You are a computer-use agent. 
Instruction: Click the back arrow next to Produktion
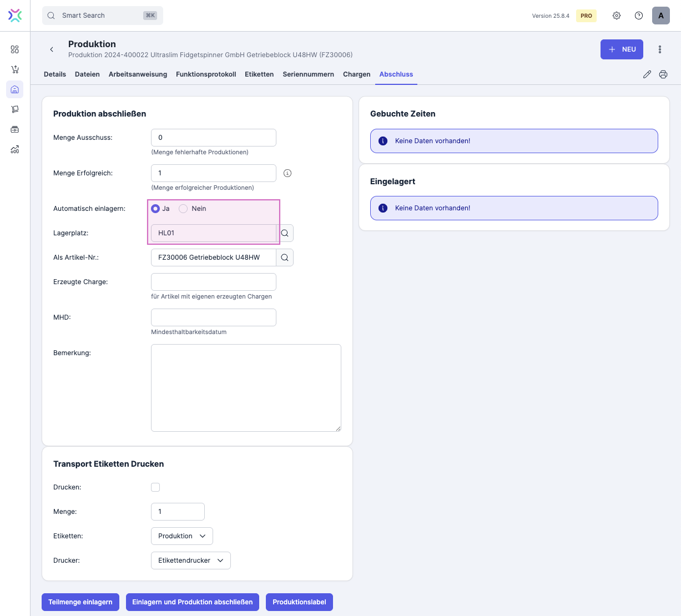[x=52, y=49]
